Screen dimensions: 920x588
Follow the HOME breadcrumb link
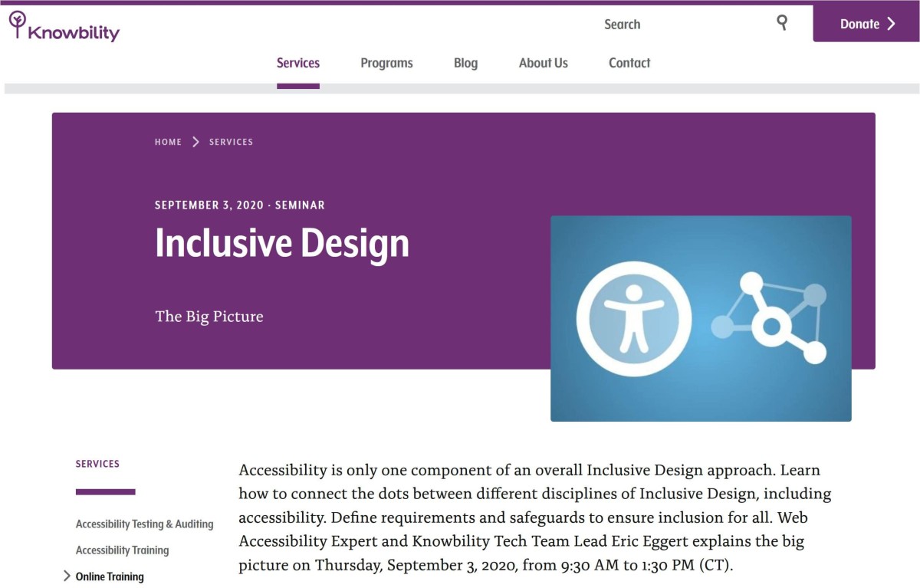pos(168,141)
